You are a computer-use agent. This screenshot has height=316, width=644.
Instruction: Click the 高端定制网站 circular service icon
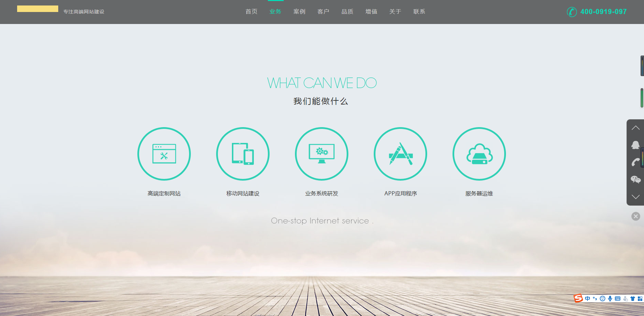pyautogui.click(x=164, y=154)
